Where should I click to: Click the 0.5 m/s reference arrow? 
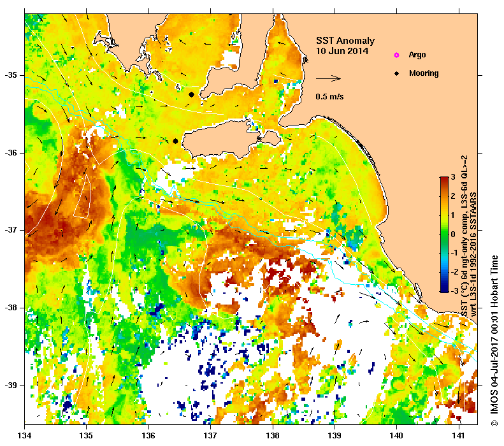[x=328, y=78]
